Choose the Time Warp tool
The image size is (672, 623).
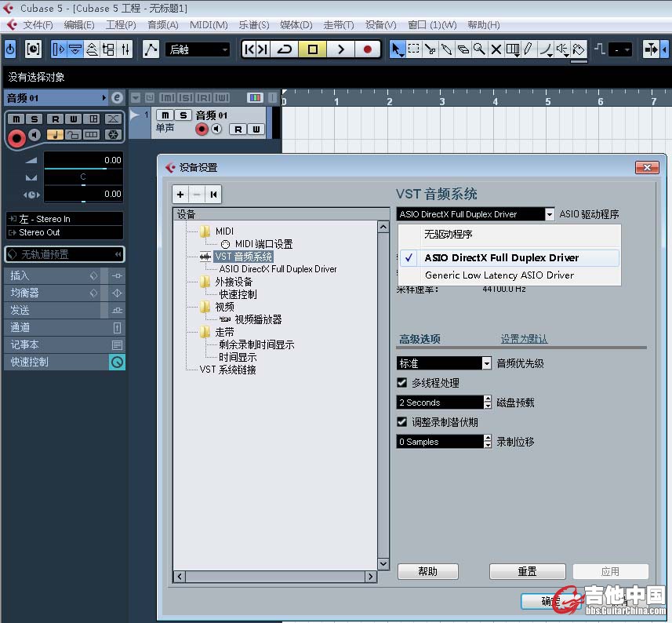(x=512, y=49)
